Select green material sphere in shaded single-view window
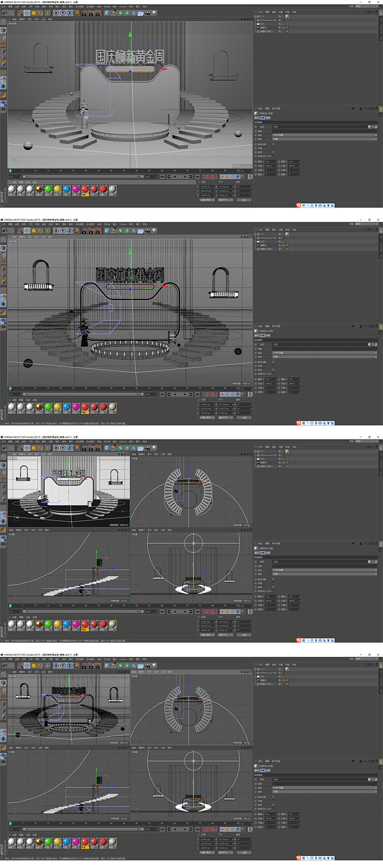The width and height of the screenshot is (383, 868). point(48,189)
